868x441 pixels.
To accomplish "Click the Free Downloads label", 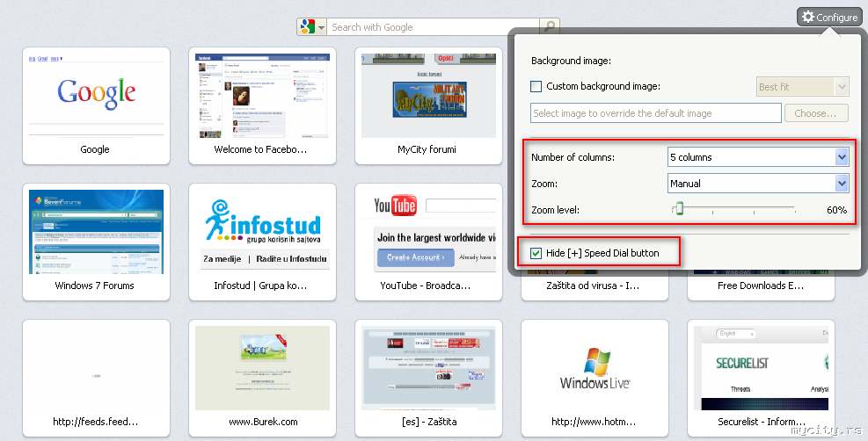I will [761, 286].
